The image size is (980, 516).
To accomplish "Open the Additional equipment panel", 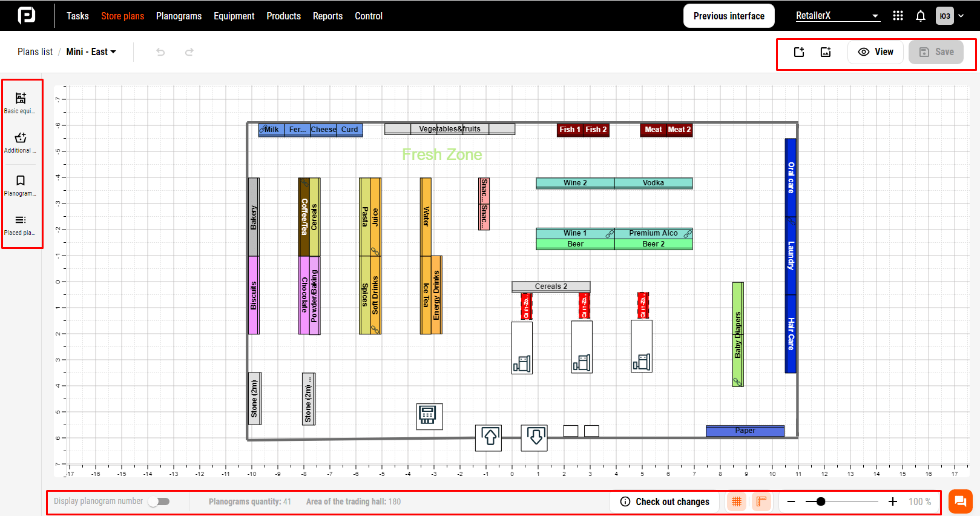I will 21,142.
